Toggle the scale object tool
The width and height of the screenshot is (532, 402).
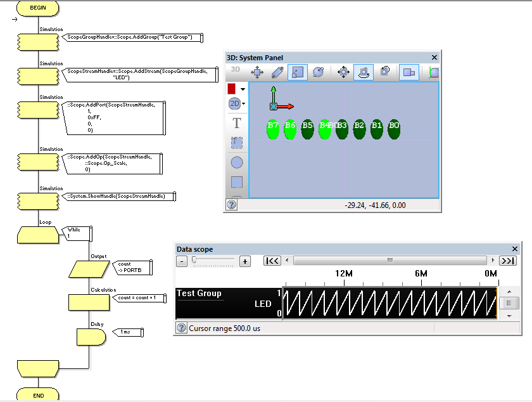(298, 72)
